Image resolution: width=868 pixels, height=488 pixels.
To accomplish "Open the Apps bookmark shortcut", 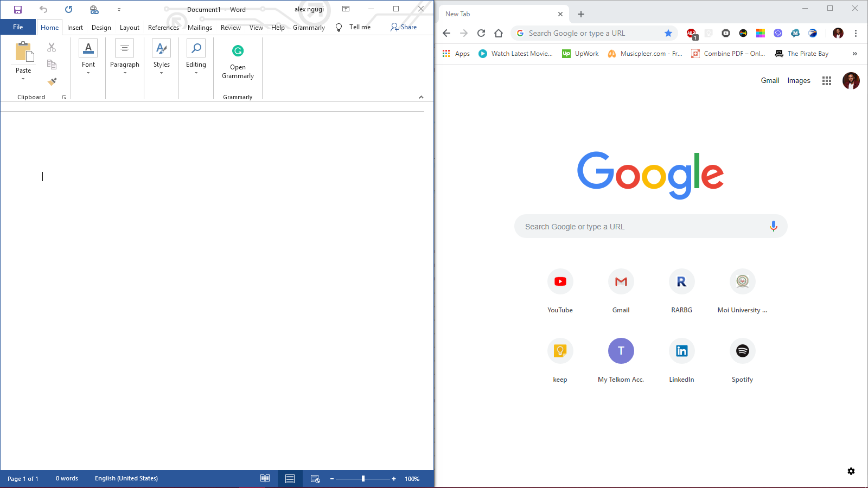I will pyautogui.click(x=456, y=54).
